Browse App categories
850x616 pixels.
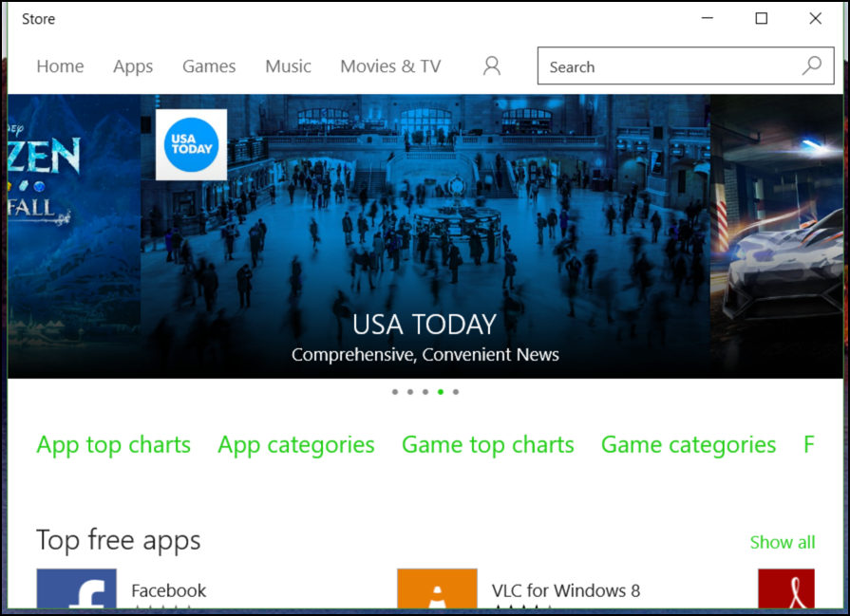295,444
